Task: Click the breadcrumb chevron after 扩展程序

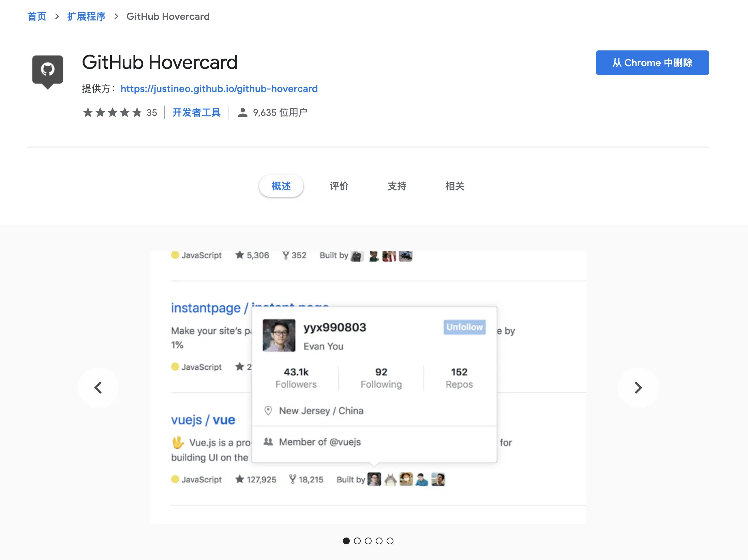Action: click(116, 16)
